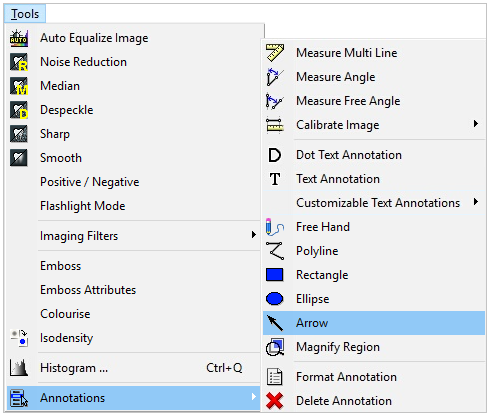Screen dimensions: 491x417
Task: Select the Free Hand pencil icon
Action: pos(275,227)
